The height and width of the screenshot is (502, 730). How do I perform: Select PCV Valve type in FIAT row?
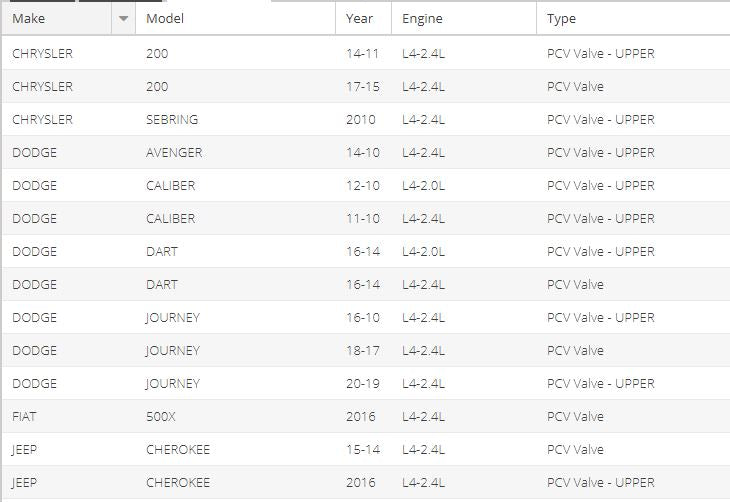click(x=575, y=416)
